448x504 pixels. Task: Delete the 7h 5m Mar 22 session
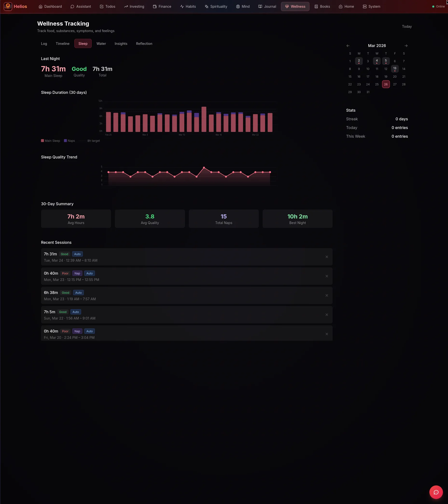tap(327, 315)
